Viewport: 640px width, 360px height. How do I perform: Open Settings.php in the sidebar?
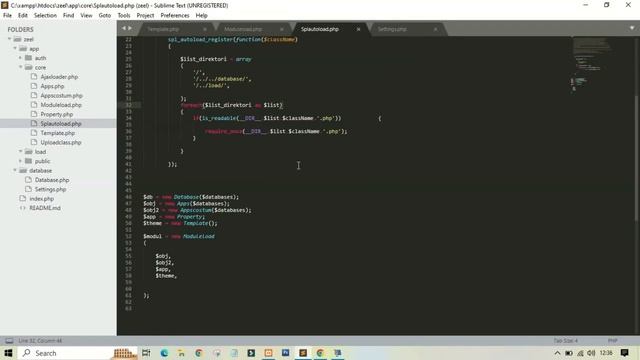pyautogui.click(x=50, y=189)
